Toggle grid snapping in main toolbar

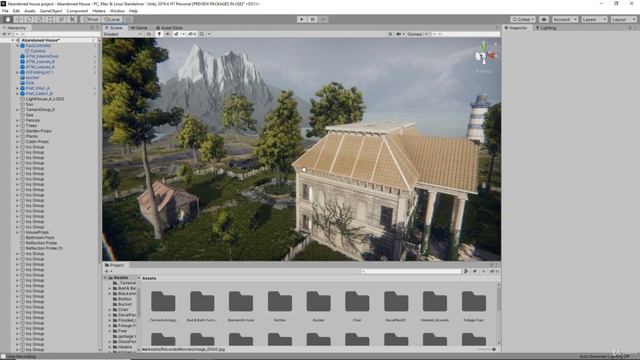click(x=129, y=19)
